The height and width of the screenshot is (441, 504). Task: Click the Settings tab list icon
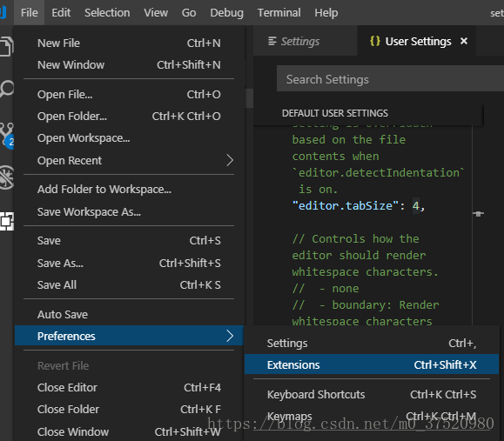point(272,41)
